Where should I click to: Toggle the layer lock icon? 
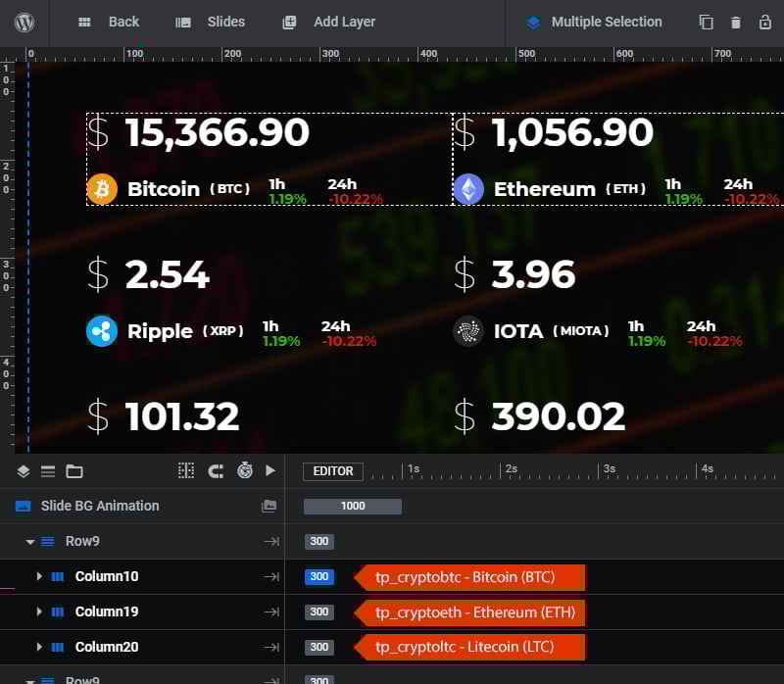pos(765,22)
